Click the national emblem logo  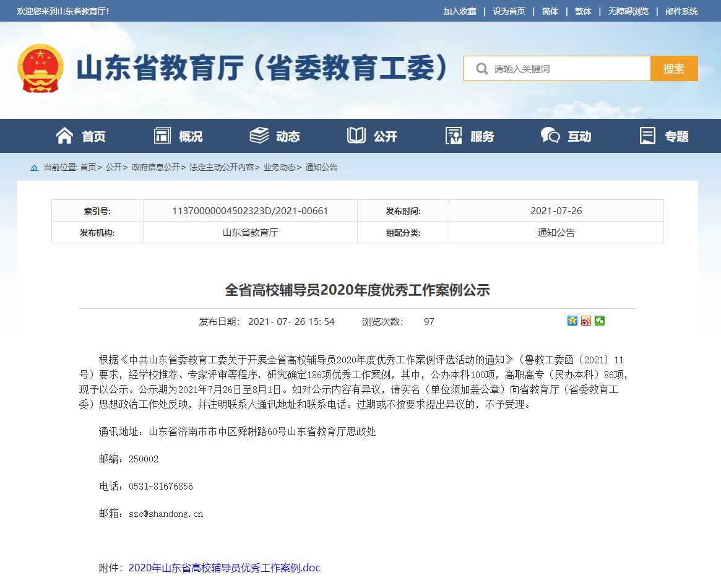40,68
